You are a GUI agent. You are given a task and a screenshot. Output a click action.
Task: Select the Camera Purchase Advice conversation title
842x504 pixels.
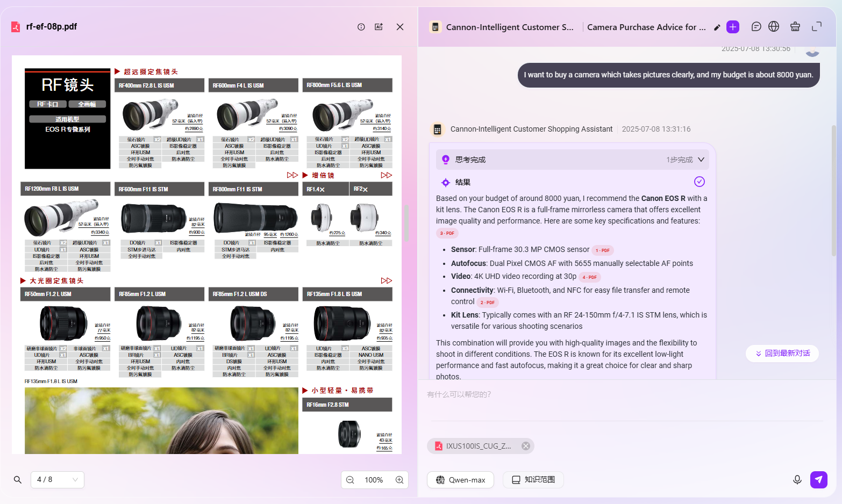click(646, 27)
